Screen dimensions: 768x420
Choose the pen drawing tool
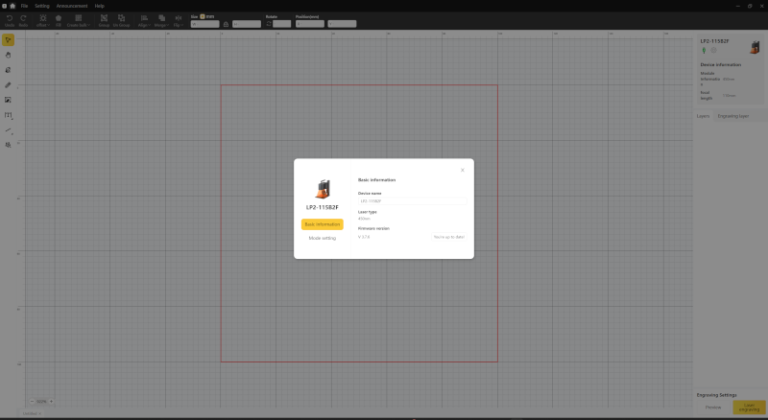[x=8, y=85]
